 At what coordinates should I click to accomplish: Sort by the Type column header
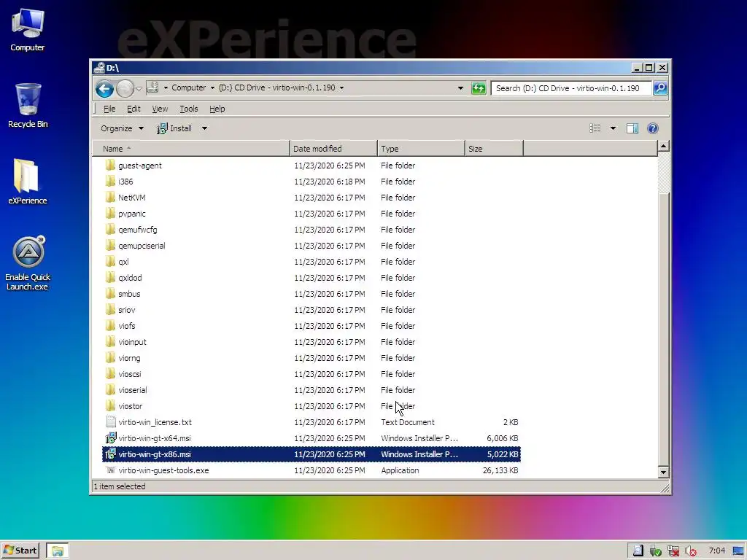[421, 149]
